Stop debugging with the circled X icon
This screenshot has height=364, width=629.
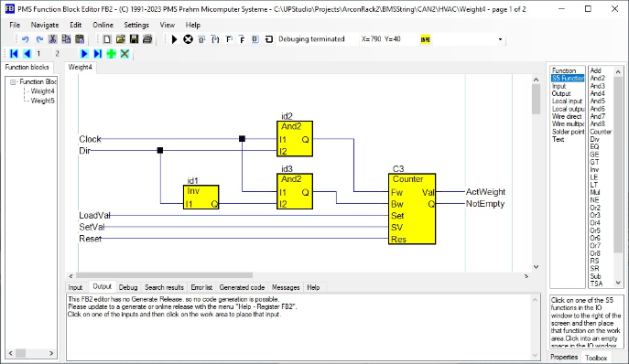point(188,39)
